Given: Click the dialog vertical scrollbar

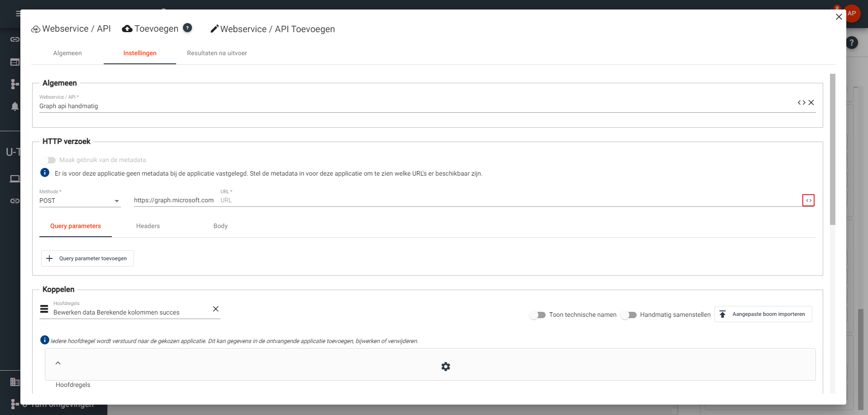Looking at the screenshot, I should click(832, 149).
